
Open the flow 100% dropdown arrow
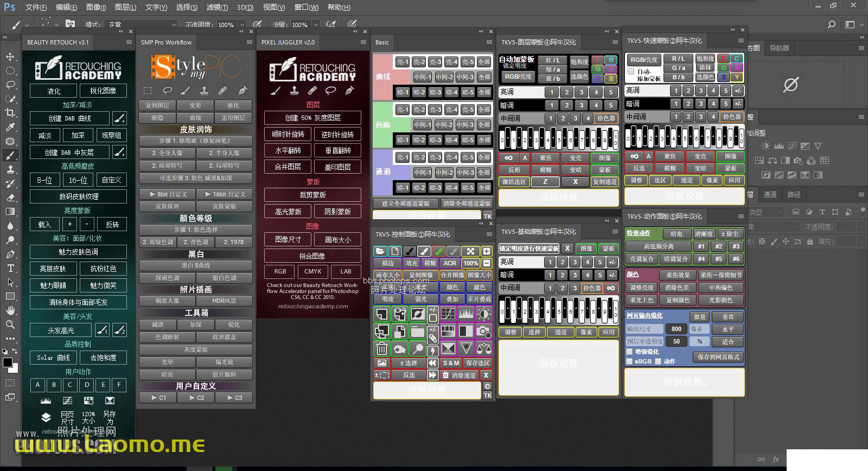point(316,25)
